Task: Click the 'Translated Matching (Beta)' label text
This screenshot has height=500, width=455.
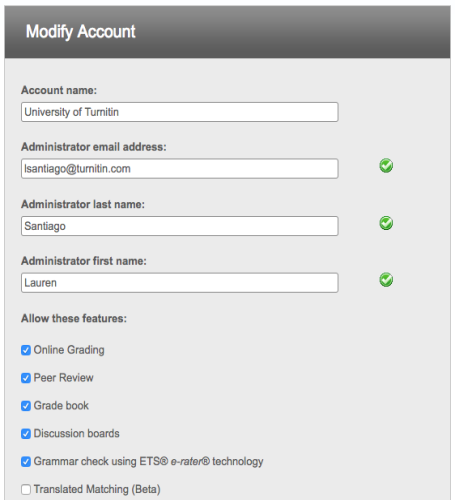Action: (x=97, y=489)
